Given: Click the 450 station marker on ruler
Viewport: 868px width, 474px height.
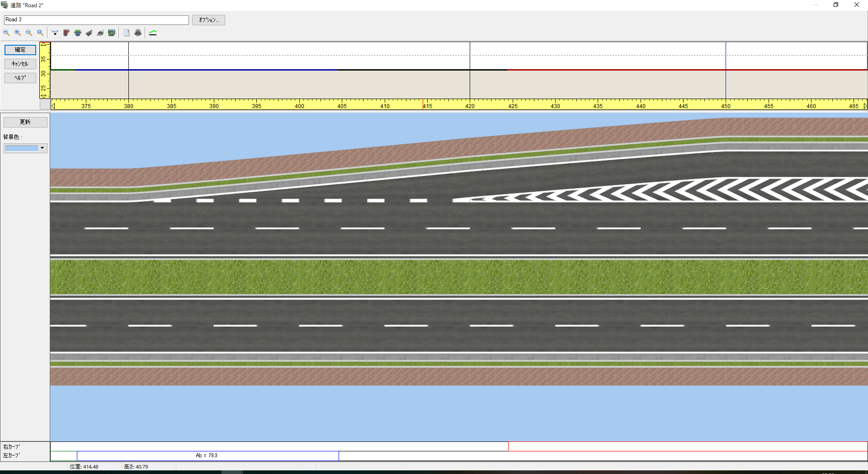Looking at the screenshot, I should coord(726,106).
